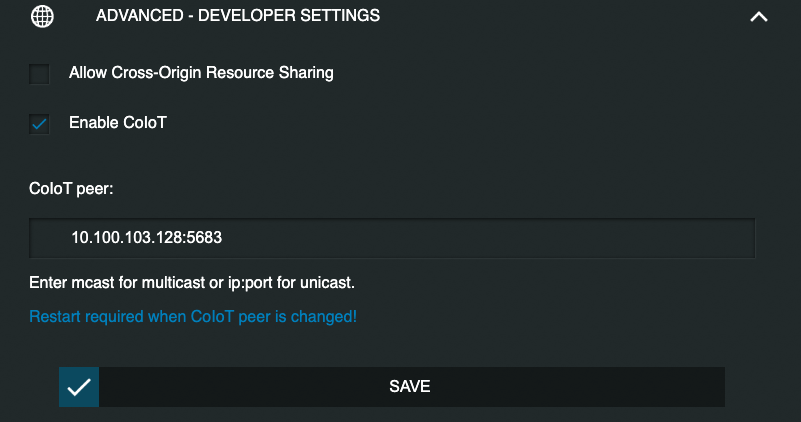
Task: Click the globe icon in the header
Action: [x=42, y=16]
